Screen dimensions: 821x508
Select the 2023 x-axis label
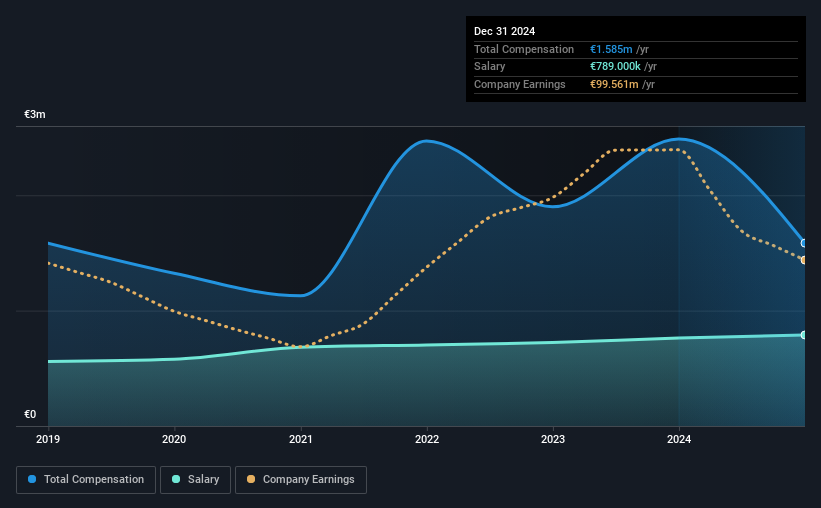pyautogui.click(x=553, y=439)
